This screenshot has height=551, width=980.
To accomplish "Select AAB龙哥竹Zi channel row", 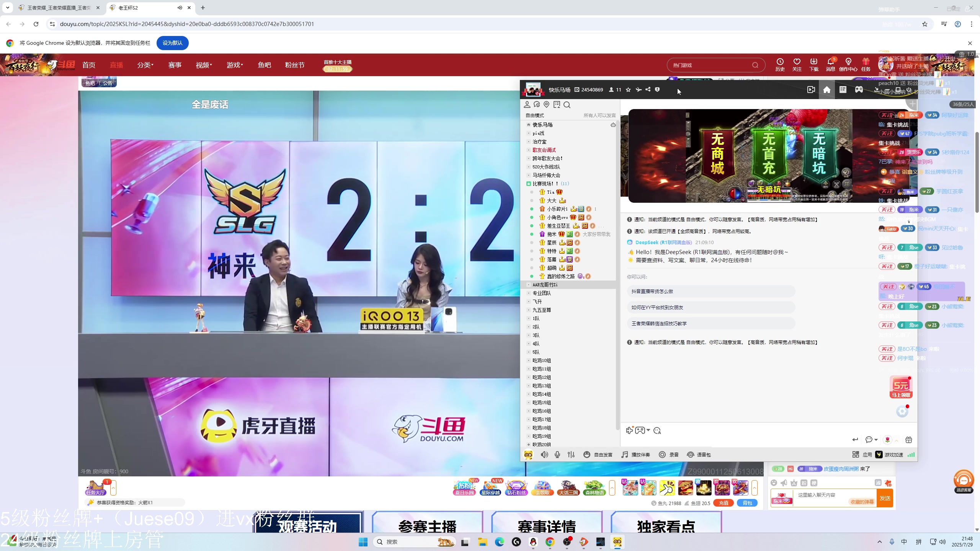I will point(569,285).
